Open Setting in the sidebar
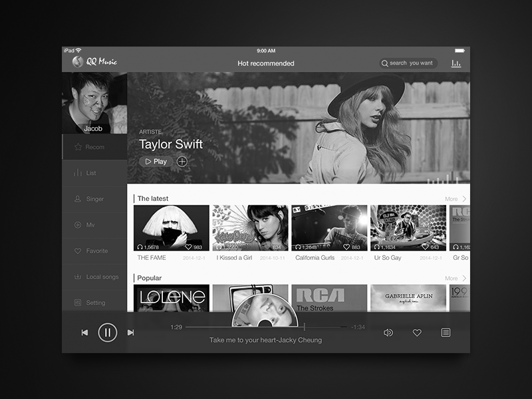532x399 pixels. click(x=94, y=303)
